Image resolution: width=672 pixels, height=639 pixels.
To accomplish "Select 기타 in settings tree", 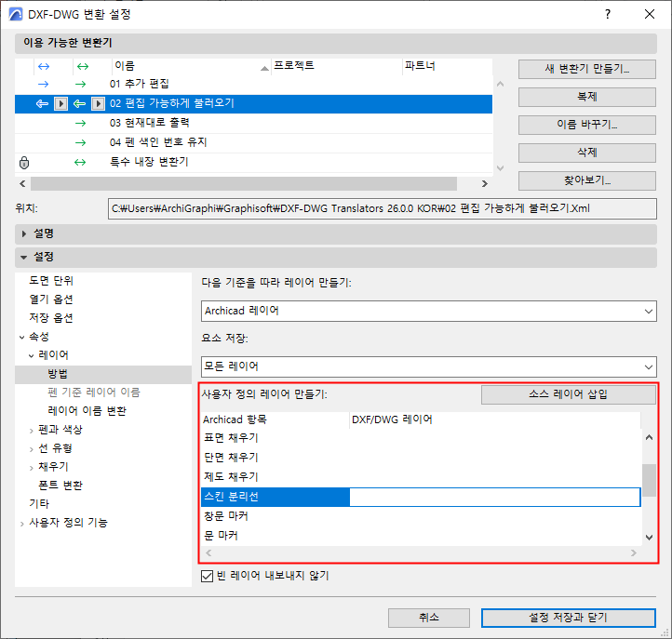I will tap(39, 504).
